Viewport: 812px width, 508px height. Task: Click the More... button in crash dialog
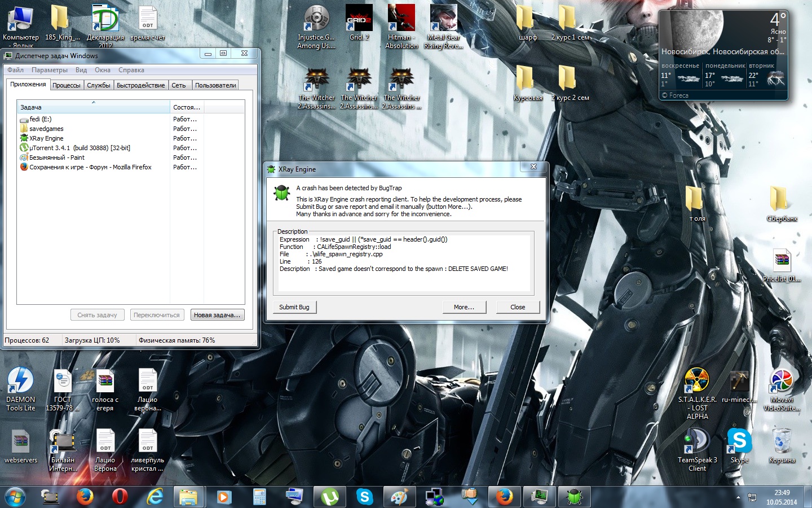(464, 307)
